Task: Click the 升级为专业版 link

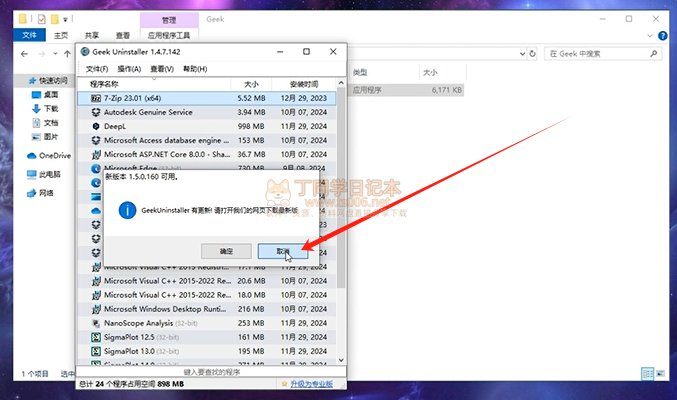Action: tap(311, 384)
